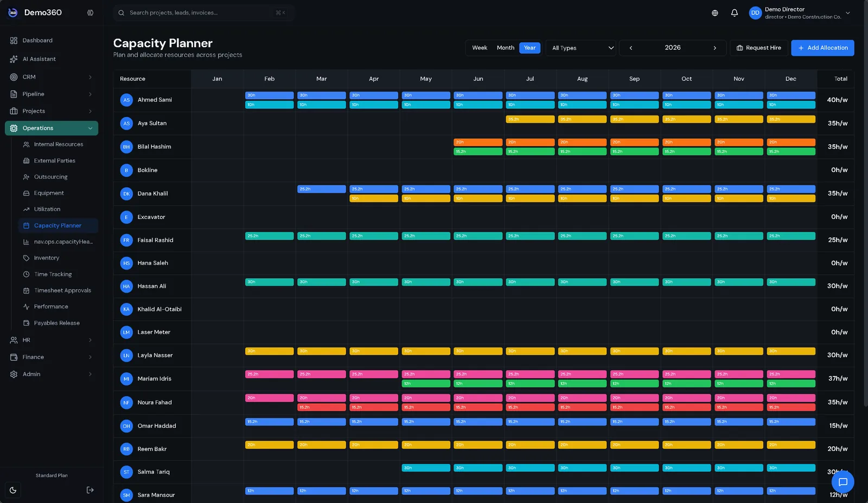The image size is (868, 503).
Task: Click the Admin gear icon
Action: point(14,375)
